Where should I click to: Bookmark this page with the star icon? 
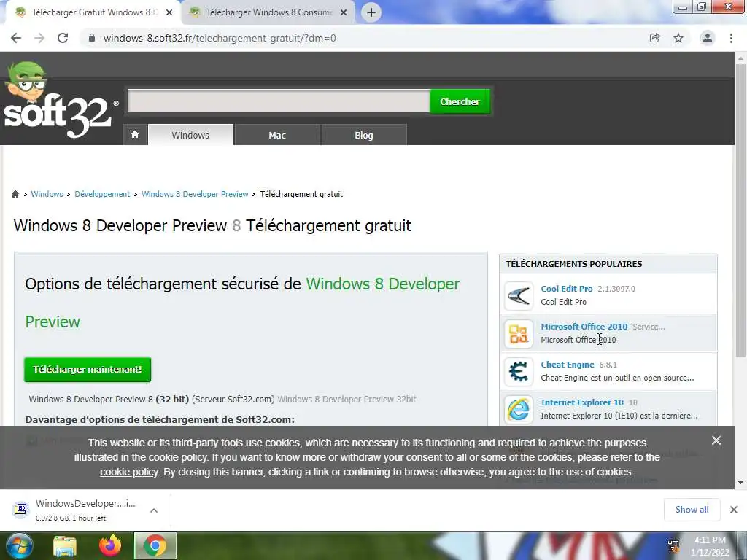[x=678, y=38]
